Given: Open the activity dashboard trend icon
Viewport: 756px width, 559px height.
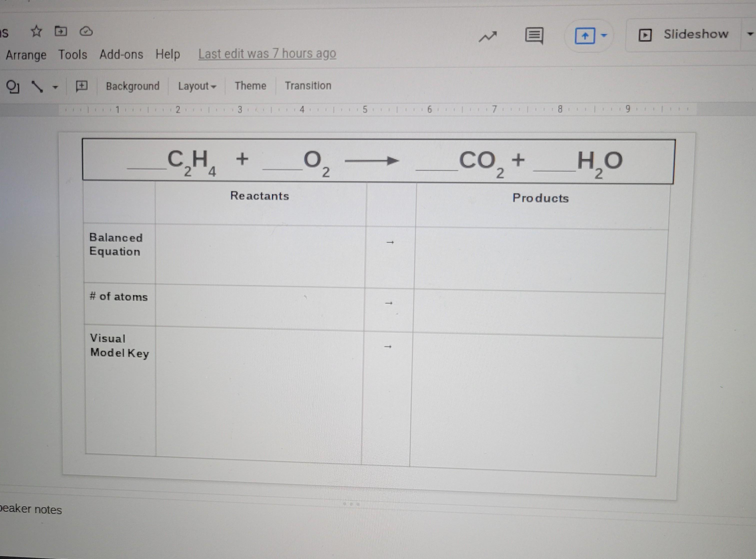Looking at the screenshot, I should point(487,37).
